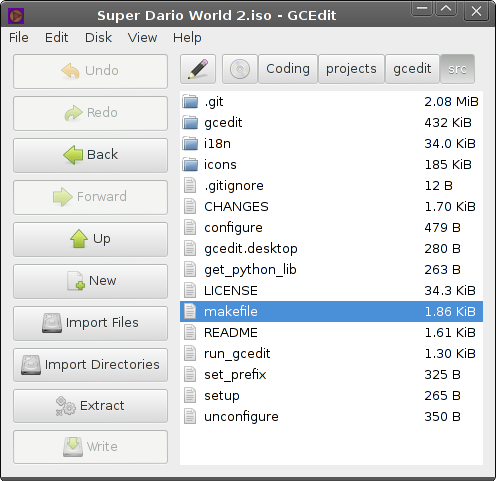The image size is (496, 481).
Task: Expand the Edit menu
Action: tap(57, 37)
